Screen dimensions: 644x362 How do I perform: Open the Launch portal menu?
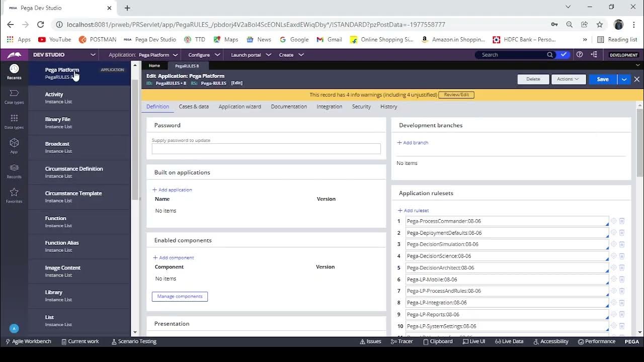coord(251,55)
